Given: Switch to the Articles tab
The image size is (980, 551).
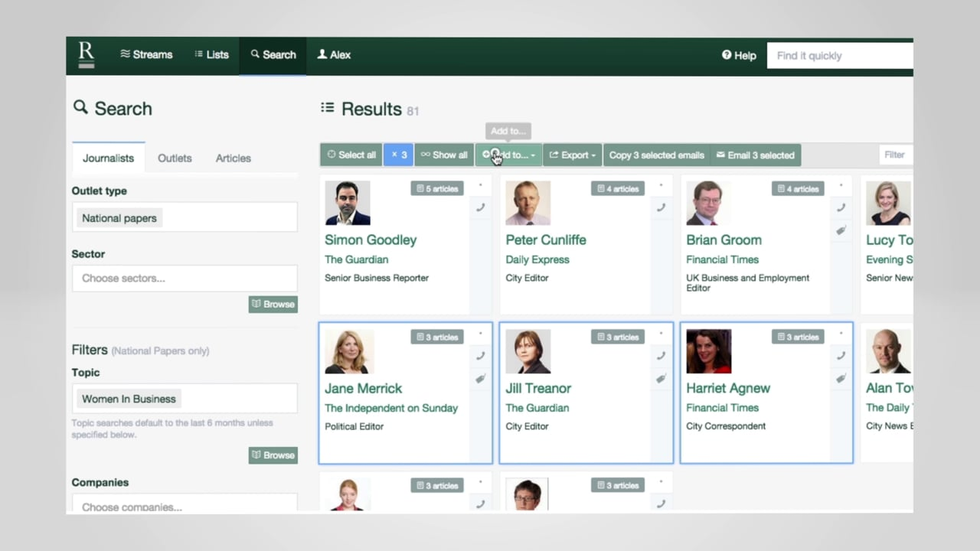Looking at the screenshot, I should point(233,158).
